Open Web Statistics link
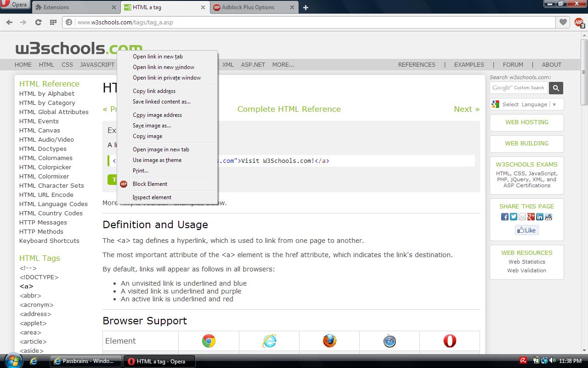The height and width of the screenshot is (368, 588). point(526,262)
